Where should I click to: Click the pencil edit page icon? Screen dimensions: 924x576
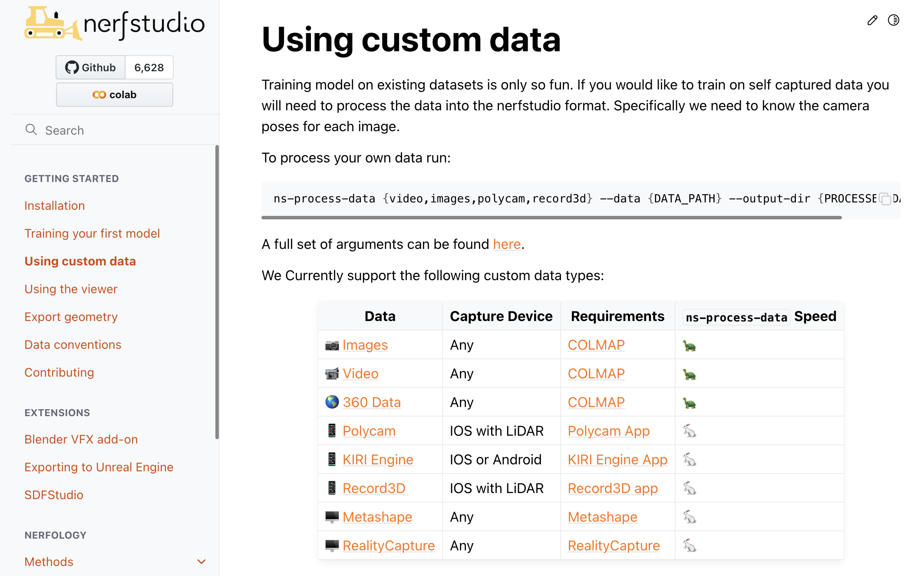click(x=872, y=20)
